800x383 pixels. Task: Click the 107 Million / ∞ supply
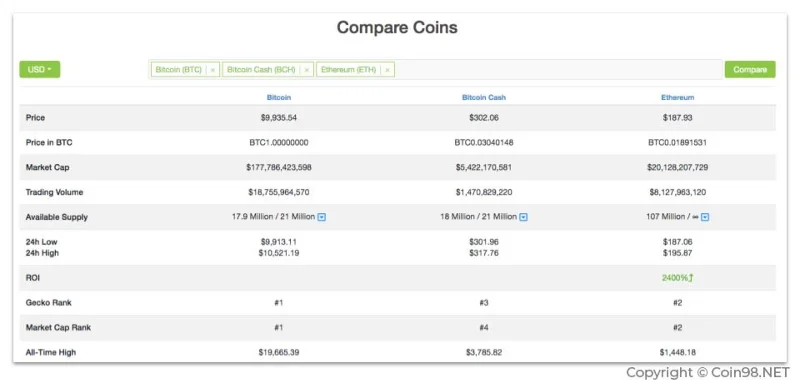point(672,217)
